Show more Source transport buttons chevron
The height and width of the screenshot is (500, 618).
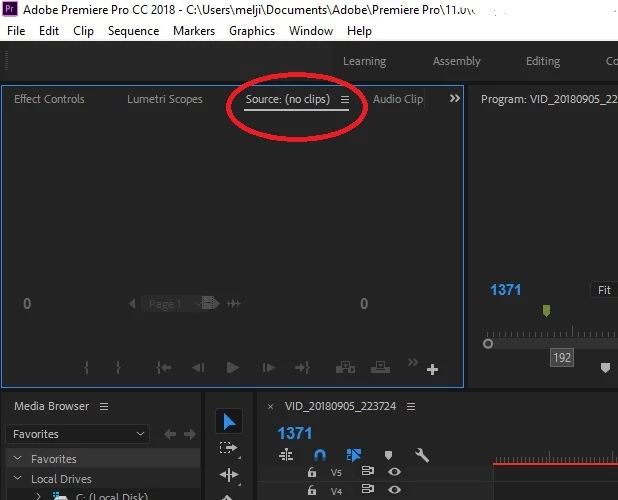coord(413,362)
